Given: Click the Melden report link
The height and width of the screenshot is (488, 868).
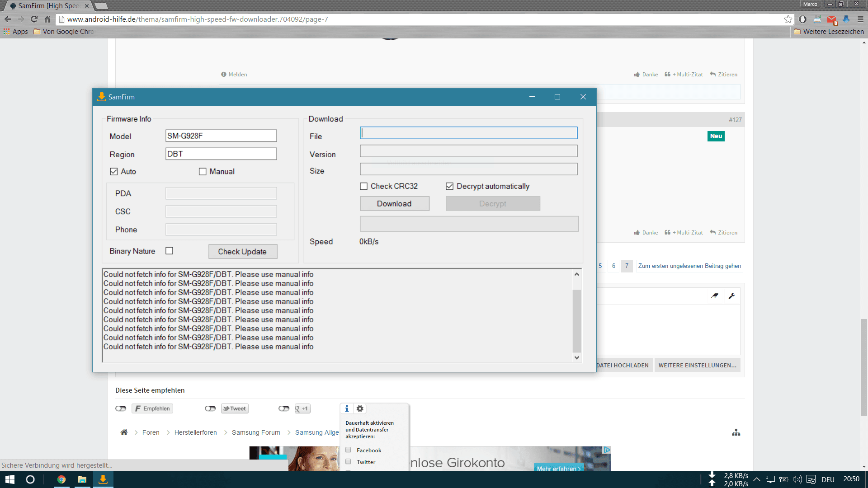Looking at the screenshot, I should 234,75.
